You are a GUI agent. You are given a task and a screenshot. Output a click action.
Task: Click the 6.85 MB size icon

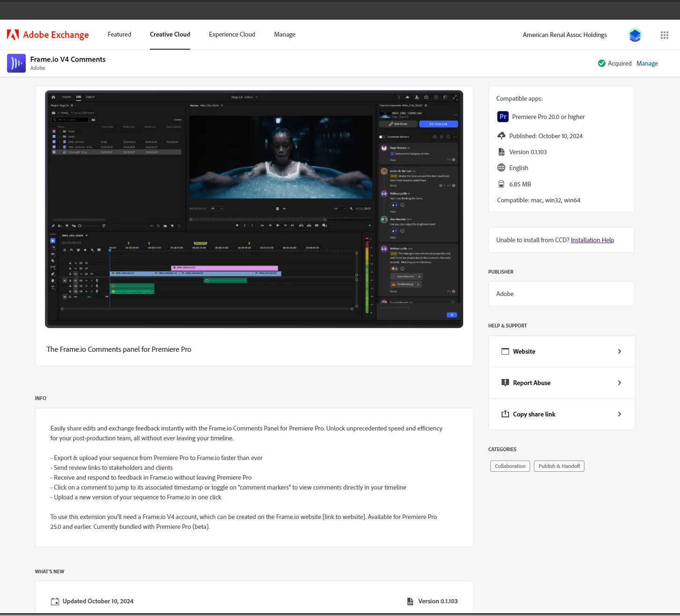coord(501,184)
